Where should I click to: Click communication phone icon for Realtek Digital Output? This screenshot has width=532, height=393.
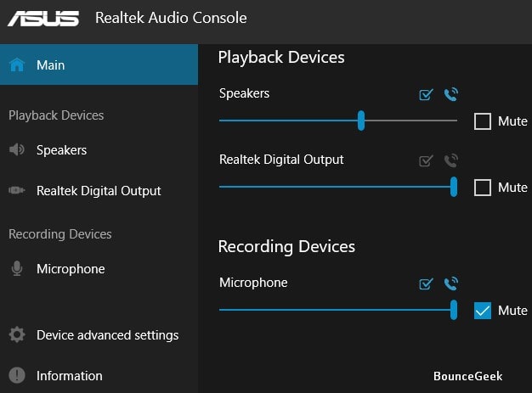tap(450, 160)
